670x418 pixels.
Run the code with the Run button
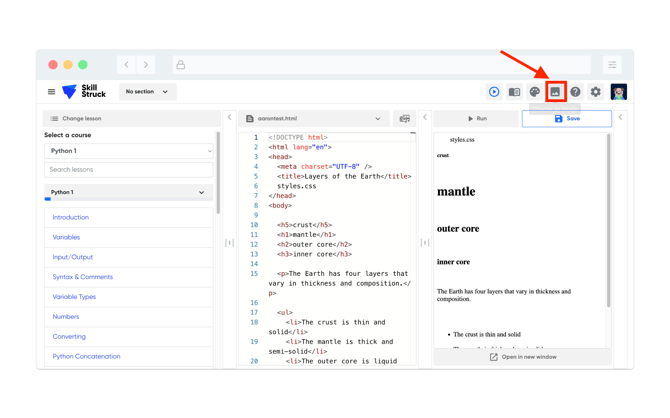click(x=477, y=118)
